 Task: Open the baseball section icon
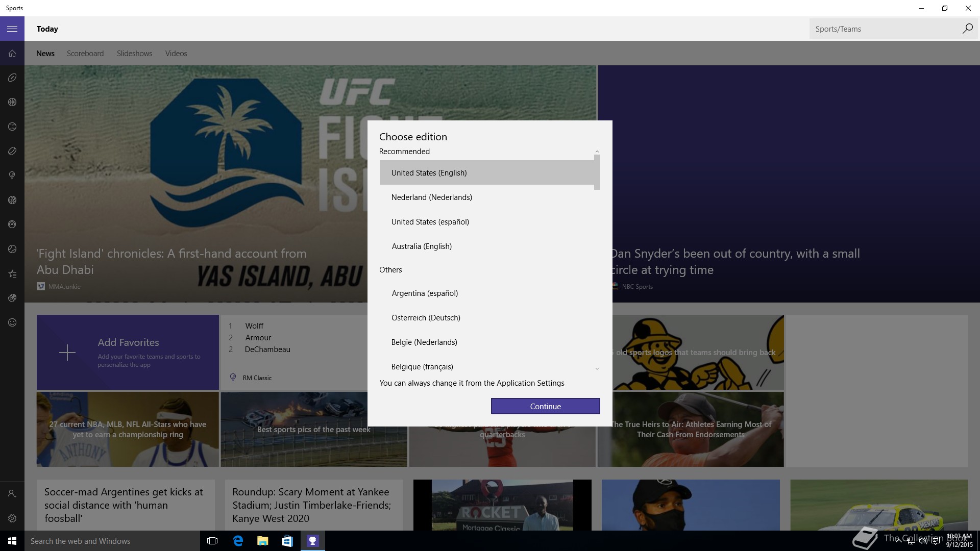click(12, 127)
